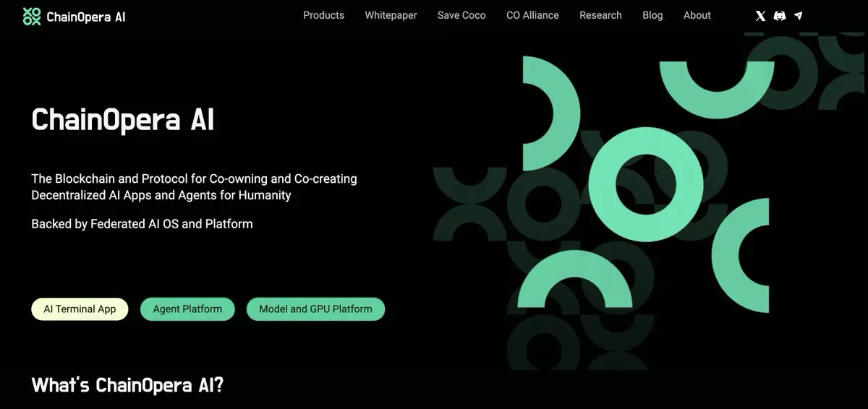Image resolution: width=868 pixels, height=409 pixels.
Task: Open the Discord social icon
Action: pyautogui.click(x=780, y=16)
